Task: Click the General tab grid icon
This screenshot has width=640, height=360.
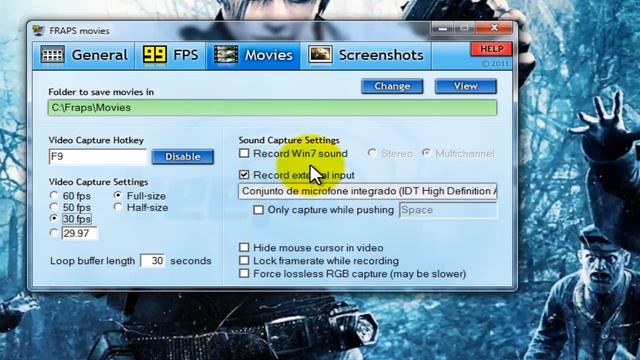Action: 52,55
